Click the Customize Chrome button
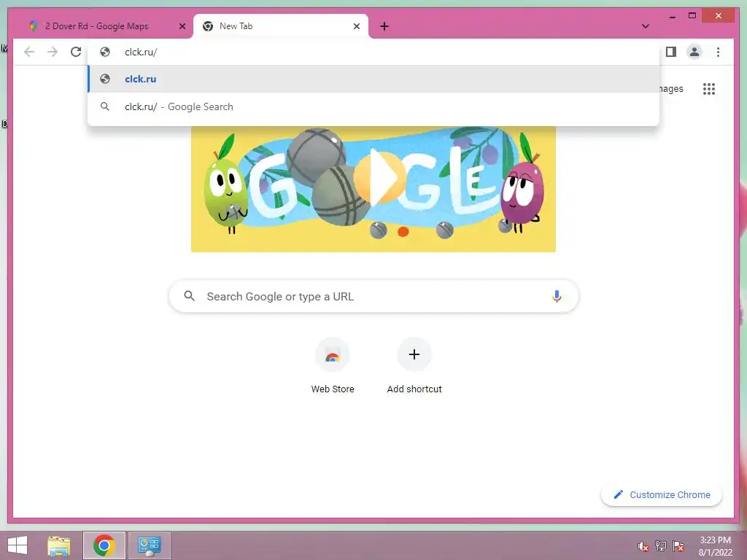 [x=662, y=495]
